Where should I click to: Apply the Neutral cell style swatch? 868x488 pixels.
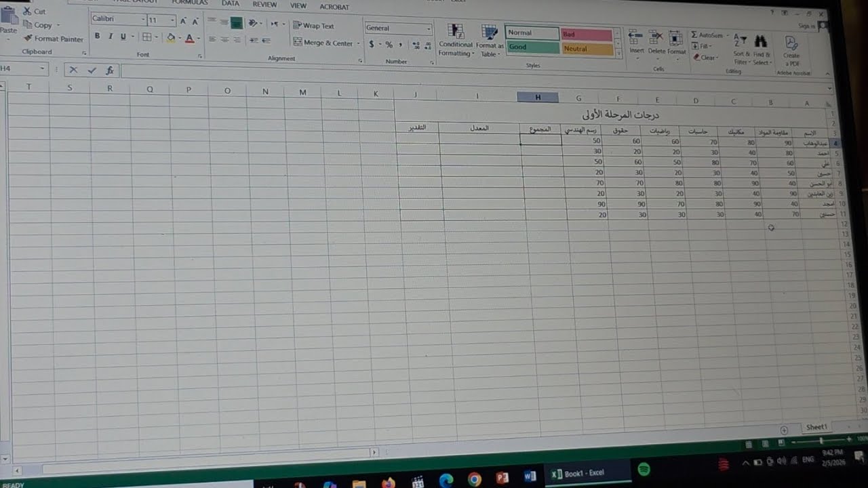(x=587, y=49)
